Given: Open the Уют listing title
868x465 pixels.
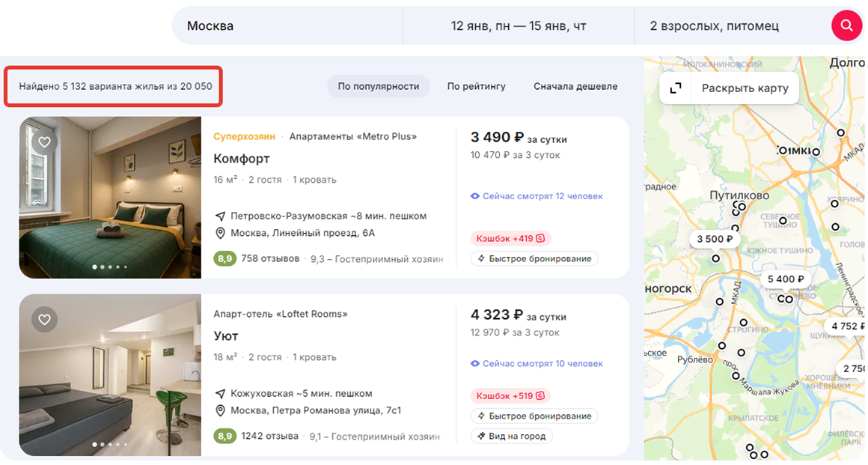Looking at the screenshot, I should point(226,336).
